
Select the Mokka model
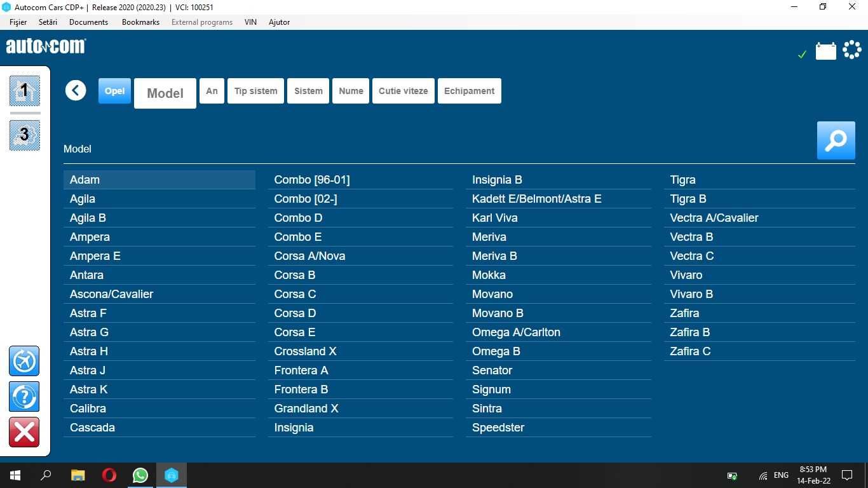pos(559,275)
